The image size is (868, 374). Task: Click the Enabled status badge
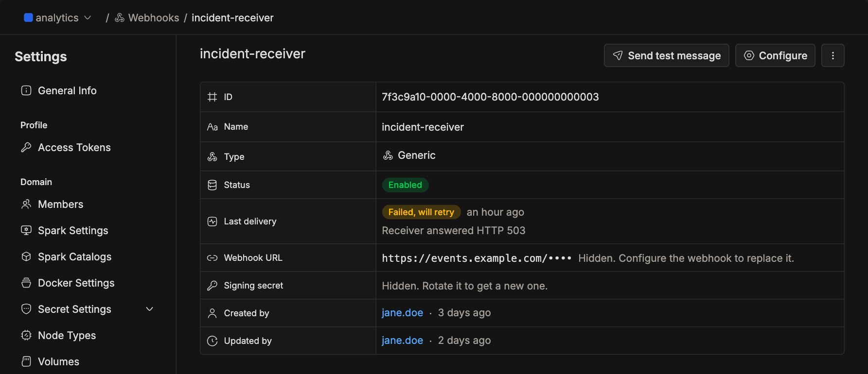click(x=405, y=185)
